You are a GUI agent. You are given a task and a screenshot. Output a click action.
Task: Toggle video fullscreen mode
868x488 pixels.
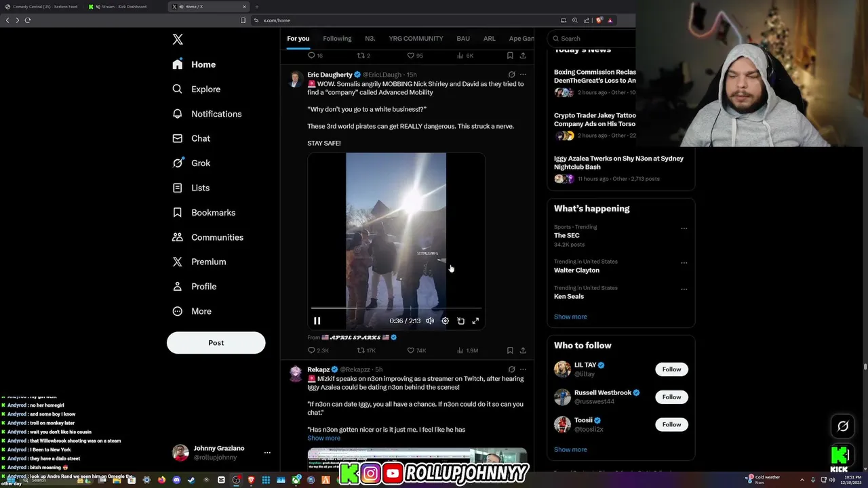(475, 321)
